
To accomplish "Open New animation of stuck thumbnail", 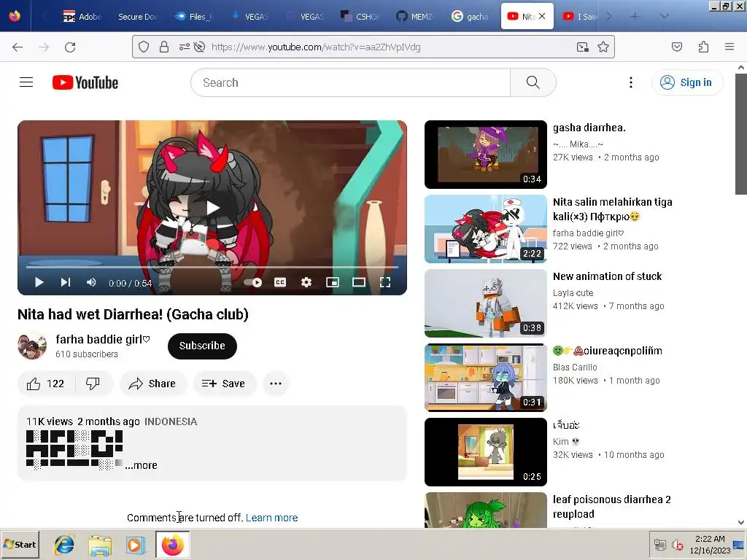I will [485, 303].
